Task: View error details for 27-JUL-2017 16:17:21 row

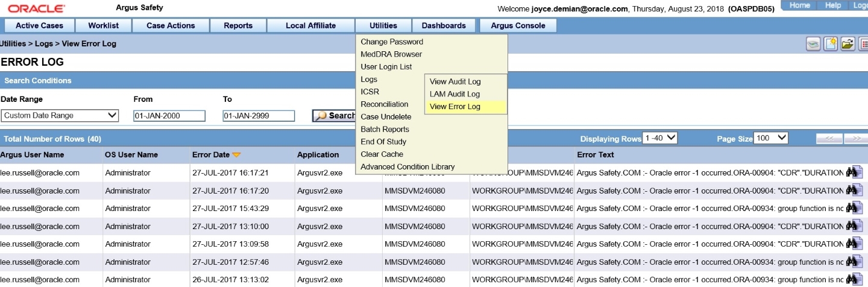Action: [x=854, y=172]
